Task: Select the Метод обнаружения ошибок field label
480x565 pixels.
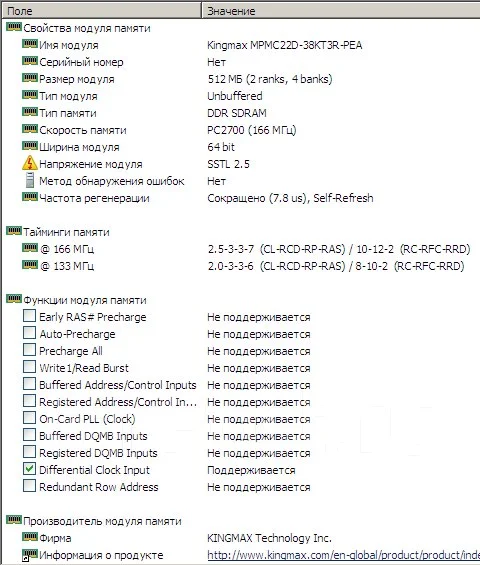Action: tap(112, 181)
